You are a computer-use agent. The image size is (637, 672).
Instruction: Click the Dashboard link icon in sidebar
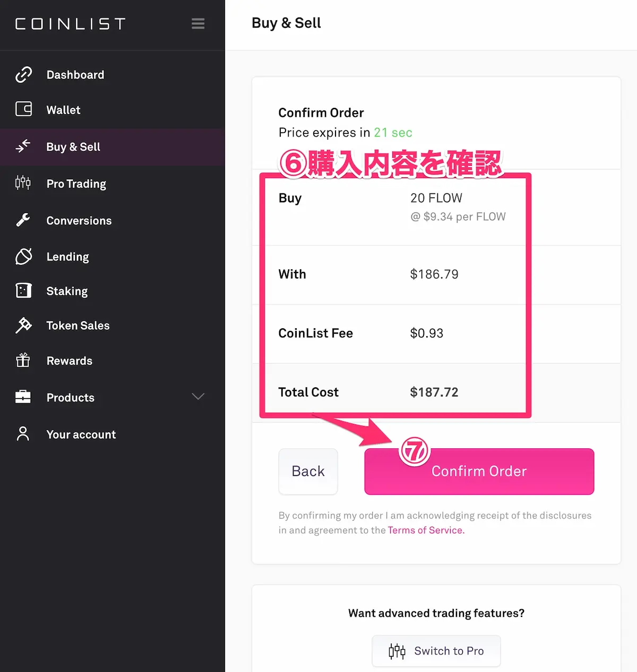pos(23,74)
